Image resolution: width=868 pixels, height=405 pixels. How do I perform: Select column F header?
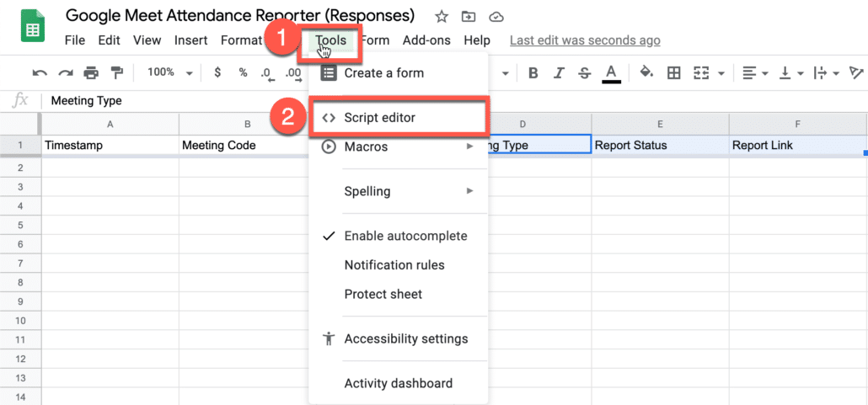(x=798, y=125)
